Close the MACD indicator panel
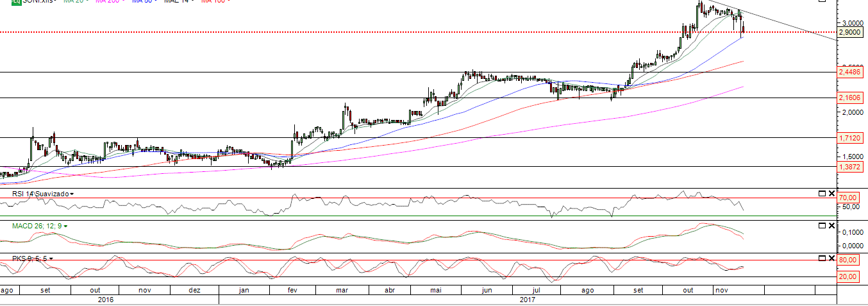 tap(832, 225)
